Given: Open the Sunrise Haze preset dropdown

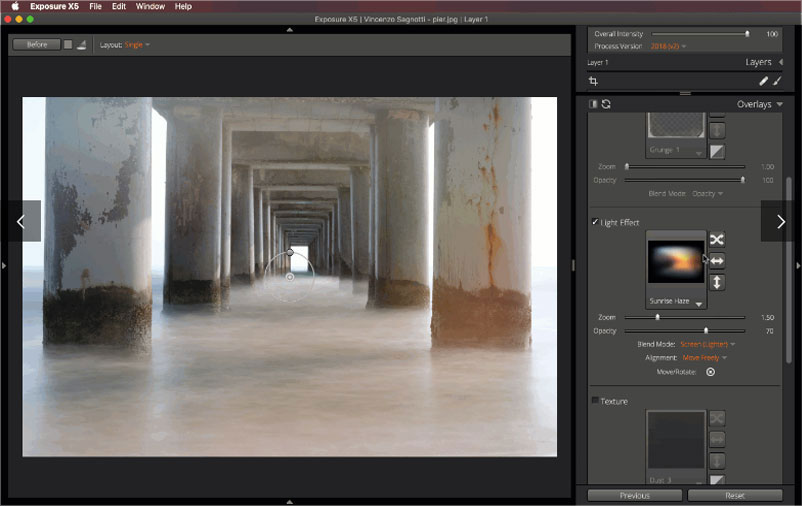Looking at the screenshot, I should click(x=699, y=304).
